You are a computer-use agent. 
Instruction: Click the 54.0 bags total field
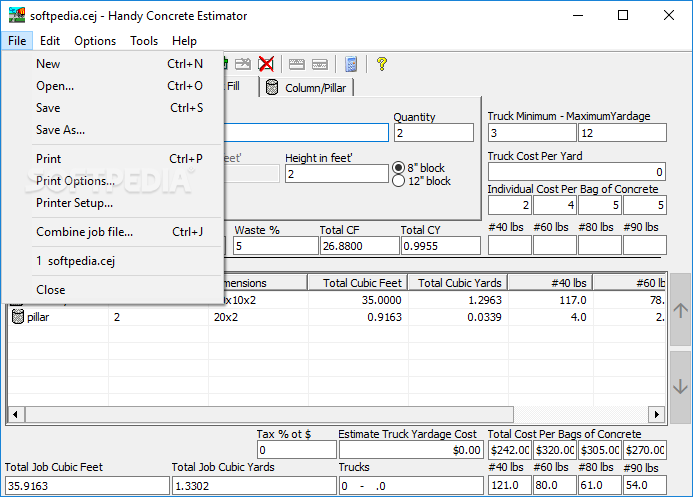pos(644,485)
